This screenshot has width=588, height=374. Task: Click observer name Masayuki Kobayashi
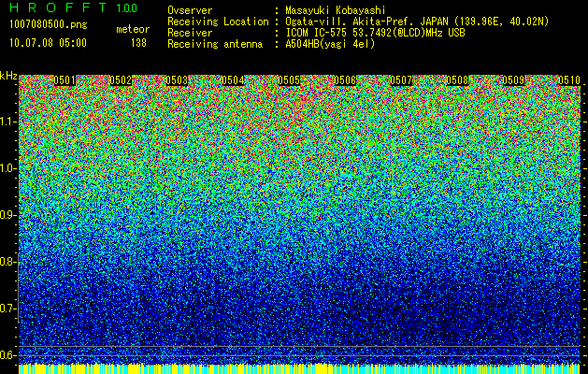tap(336, 10)
